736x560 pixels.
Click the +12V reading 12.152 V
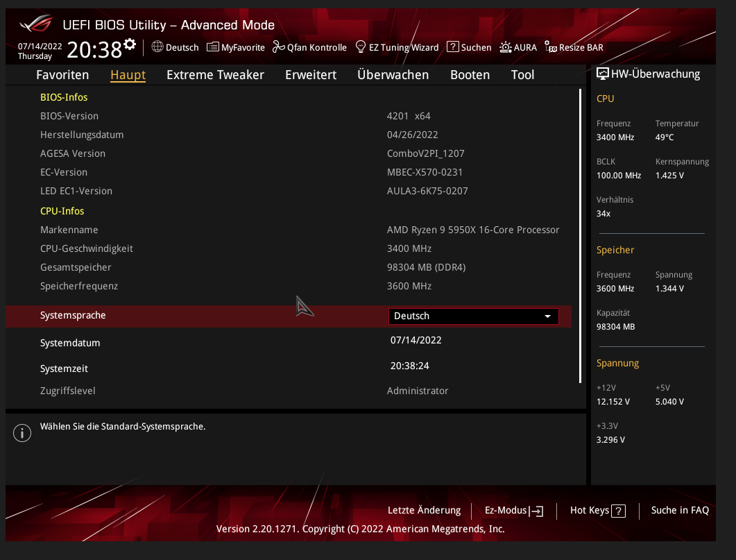(613, 402)
